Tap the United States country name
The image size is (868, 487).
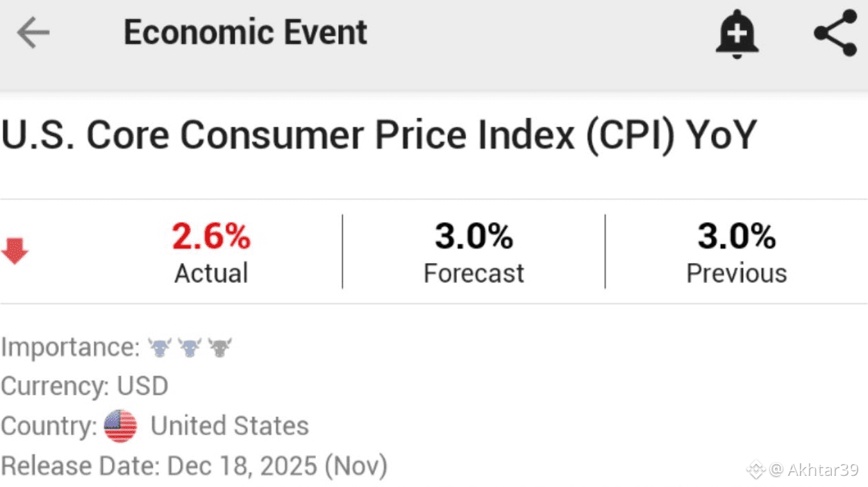click(230, 425)
